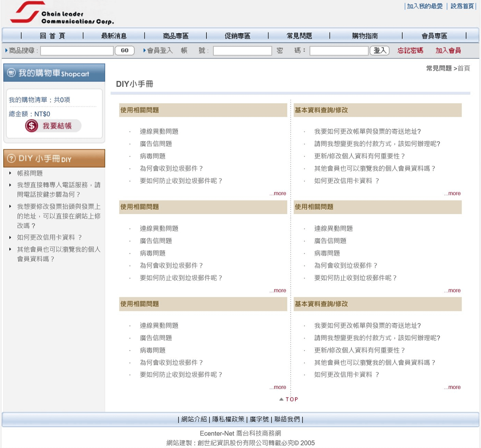The height and width of the screenshot is (448, 481).
Task: Open the 促銷專區 menu tab
Action: coord(237,36)
